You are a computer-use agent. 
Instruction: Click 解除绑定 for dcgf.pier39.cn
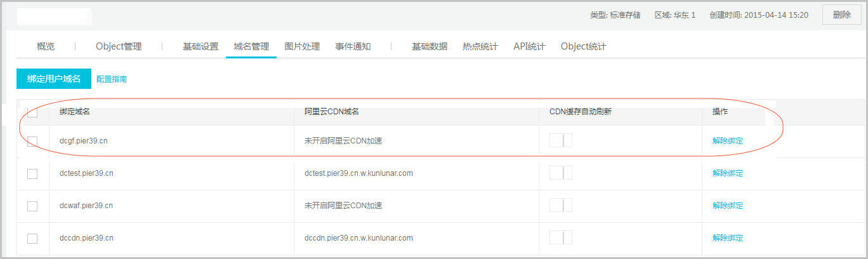click(x=728, y=141)
